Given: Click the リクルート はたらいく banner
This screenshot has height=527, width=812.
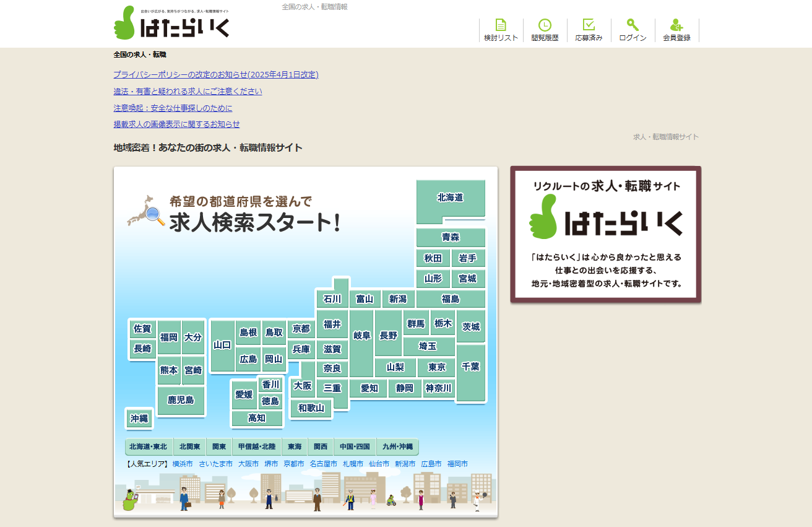Looking at the screenshot, I should (x=605, y=235).
